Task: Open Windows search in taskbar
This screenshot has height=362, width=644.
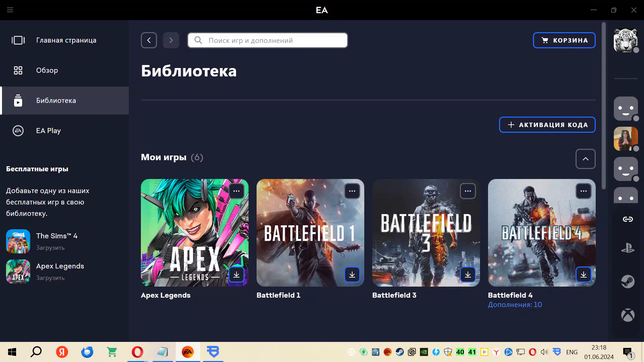Action: [36, 352]
